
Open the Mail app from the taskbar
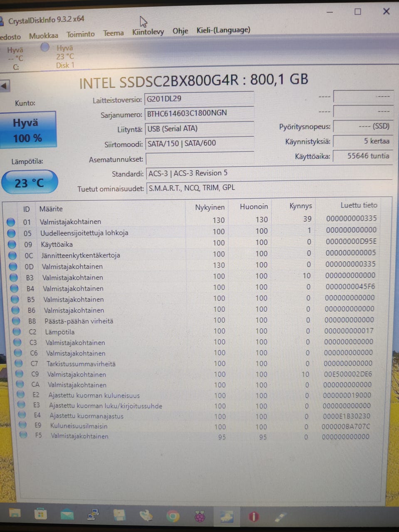point(67,516)
